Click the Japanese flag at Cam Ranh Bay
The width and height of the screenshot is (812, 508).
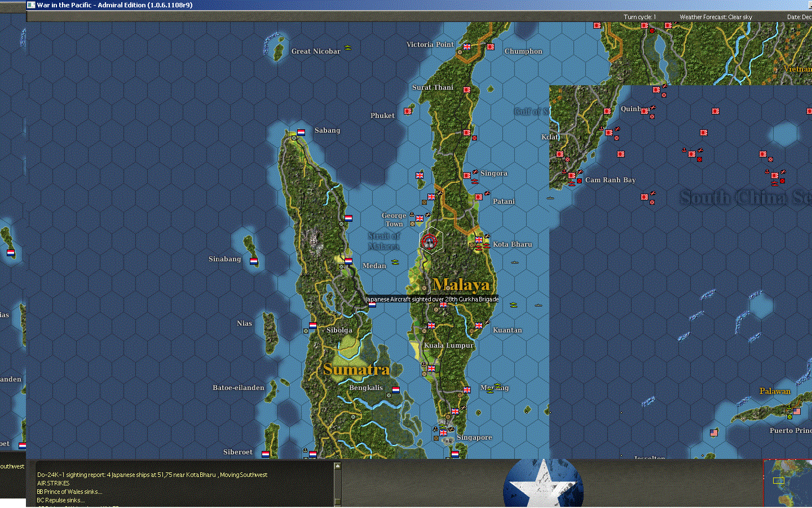pyautogui.click(x=572, y=176)
